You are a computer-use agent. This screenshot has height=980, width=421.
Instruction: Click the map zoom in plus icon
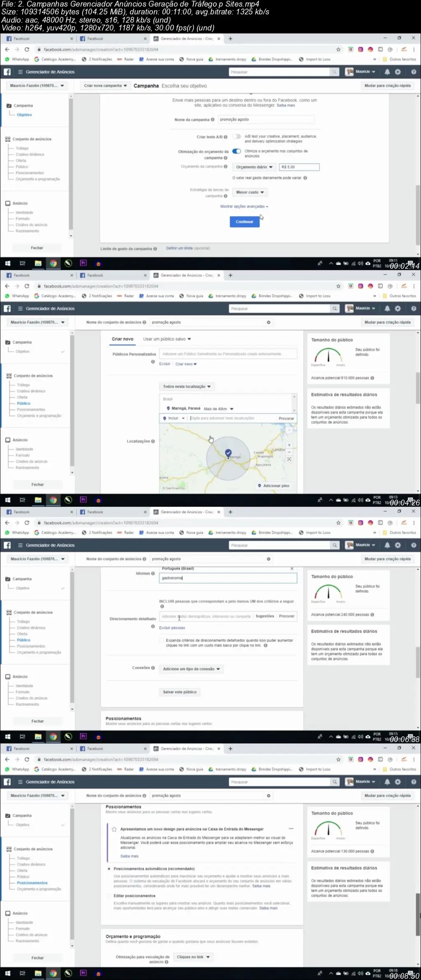click(289, 445)
